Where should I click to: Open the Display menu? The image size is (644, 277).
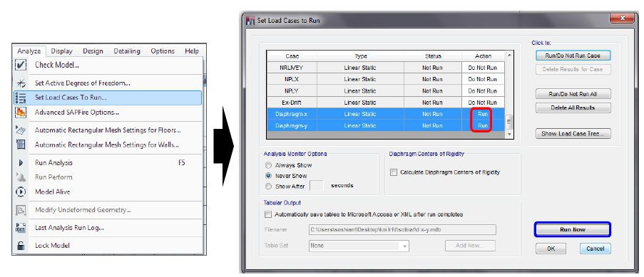pyautogui.click(x=61, y=51)
